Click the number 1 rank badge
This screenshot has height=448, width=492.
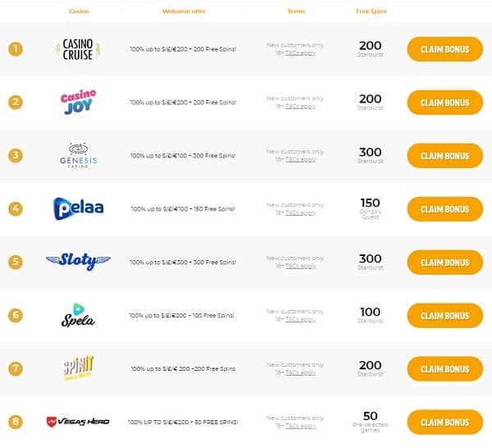15,49
